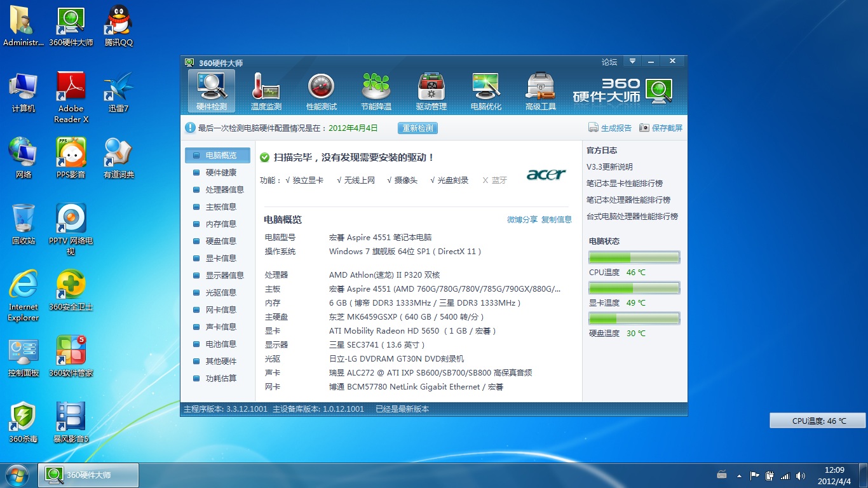Open the title bar dropdown menu arrow
The image size is (868, 488).
click(x=632, y=62)
